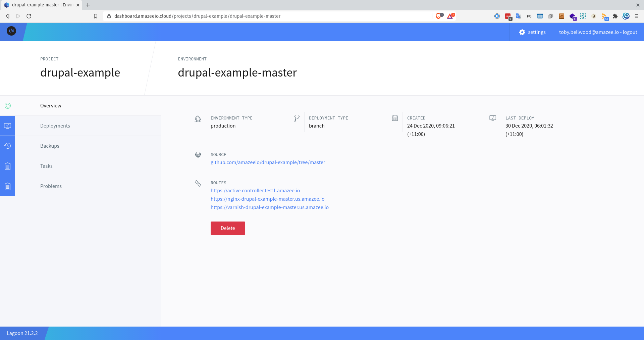Click the curly-braces extension icon

click(x=529, y=16)
